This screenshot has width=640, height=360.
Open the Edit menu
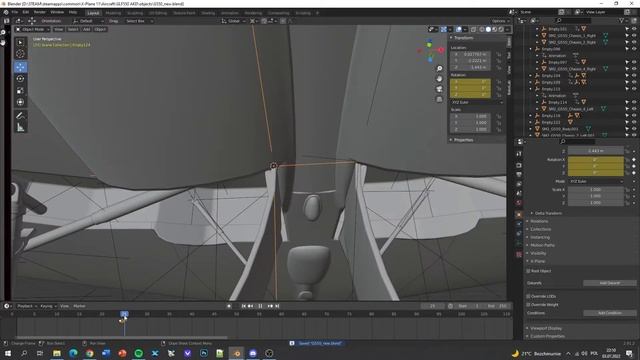click(26, 12)
